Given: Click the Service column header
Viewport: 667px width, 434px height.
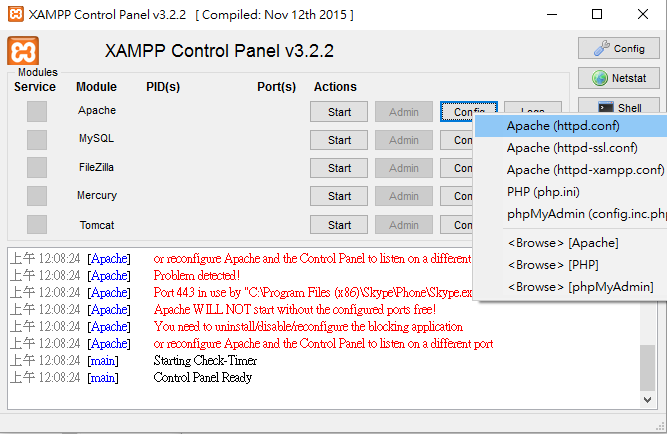Looking at the screenshot, I should click(35, 87).
